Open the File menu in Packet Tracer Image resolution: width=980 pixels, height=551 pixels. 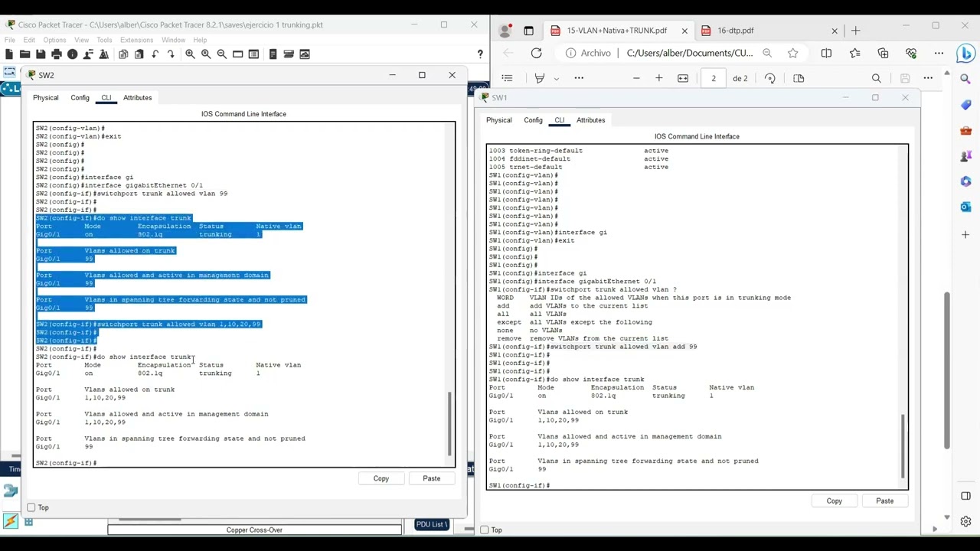pos(9,40)
